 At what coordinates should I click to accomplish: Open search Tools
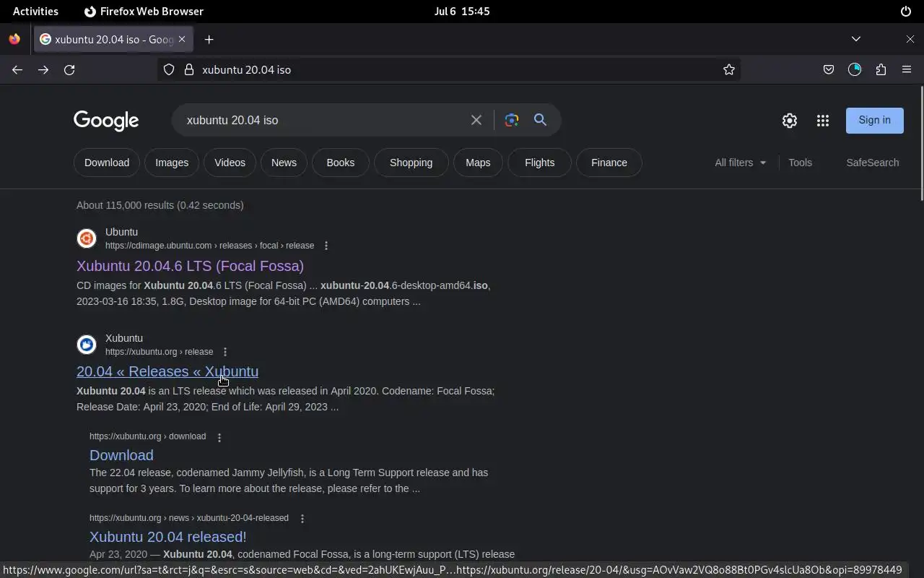[x=800, y=163]
